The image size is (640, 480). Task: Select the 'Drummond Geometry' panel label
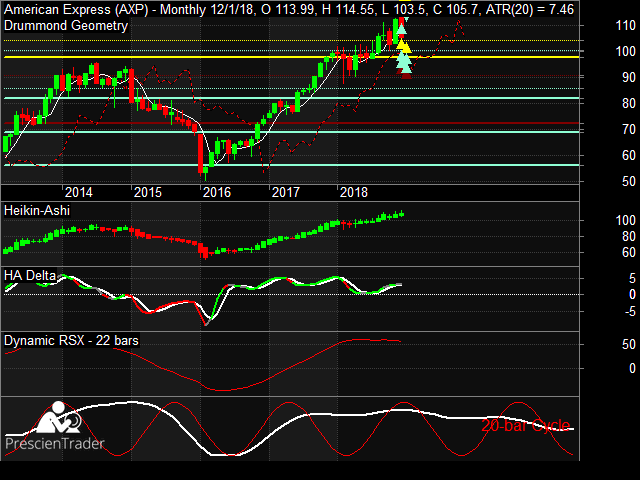(66, 26)
